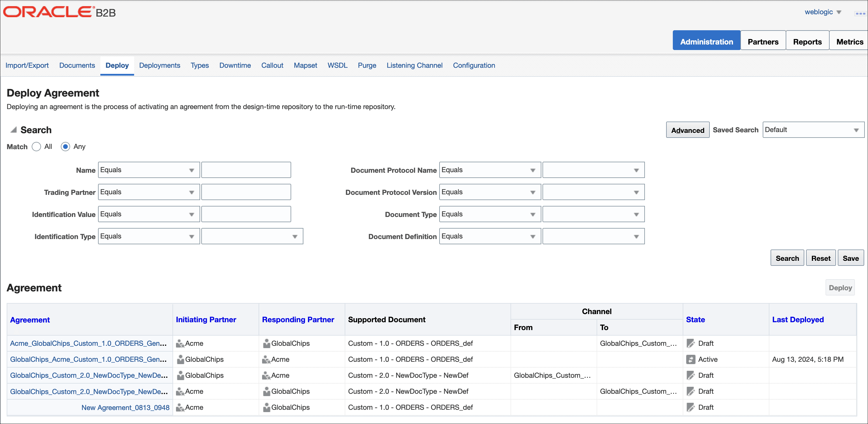Sort by Responding Partner column

tap(298, 320)
